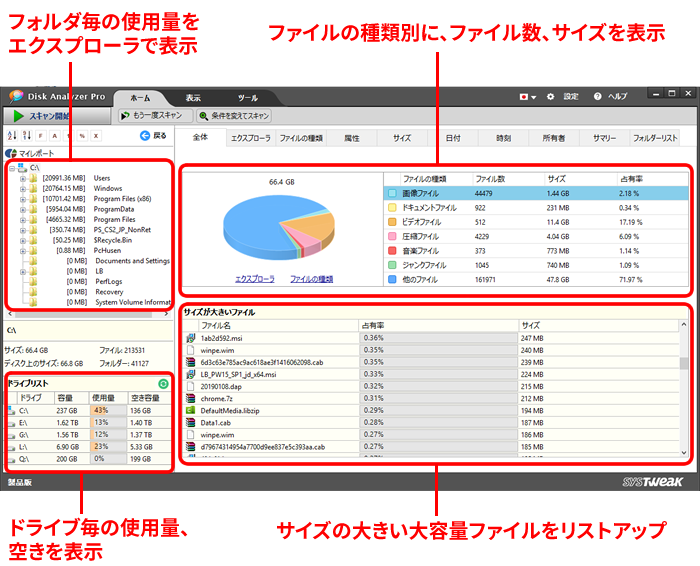Switch to the ツール ribbon tab
This screenshot has height=566, width=700.
click(x=247, y=98)
